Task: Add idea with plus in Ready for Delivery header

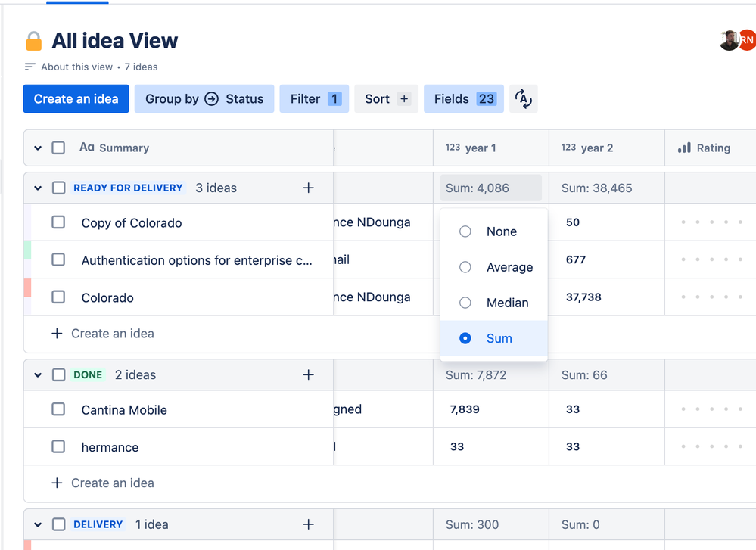Action: click(x=309, y=188)
